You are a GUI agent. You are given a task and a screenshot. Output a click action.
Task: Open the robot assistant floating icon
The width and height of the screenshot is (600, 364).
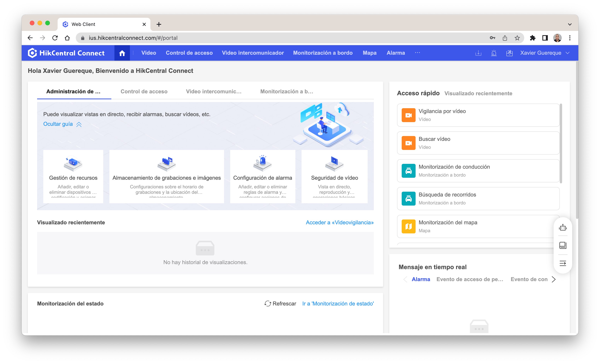click(x=563, y=228)
